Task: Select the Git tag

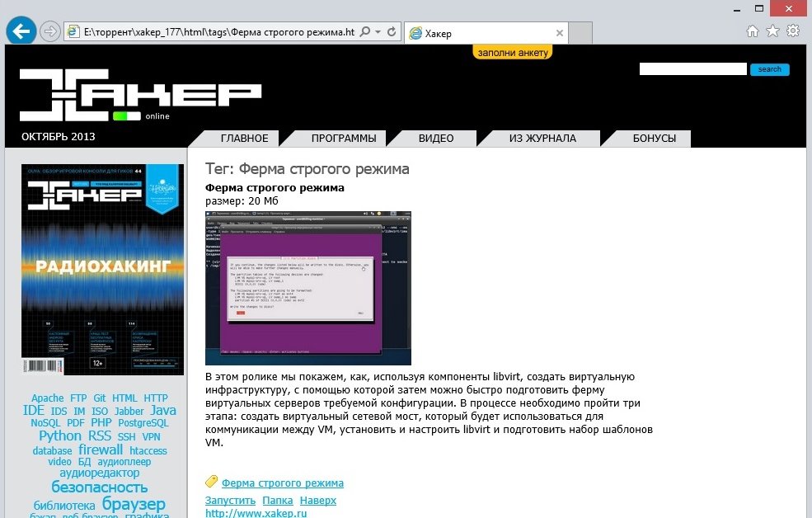Action: click(x=100, y=398)
